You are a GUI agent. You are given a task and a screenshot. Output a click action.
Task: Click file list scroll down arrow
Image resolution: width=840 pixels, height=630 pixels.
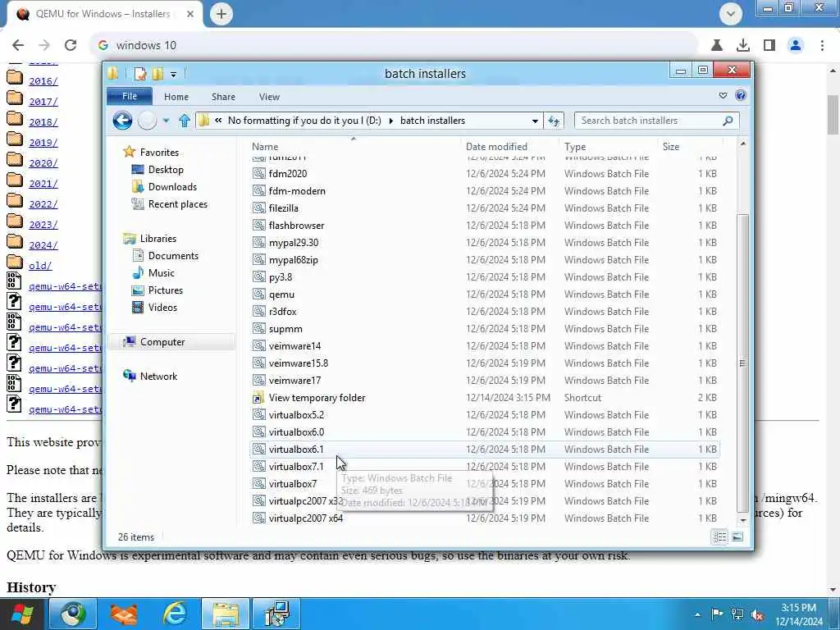(742, 519)
